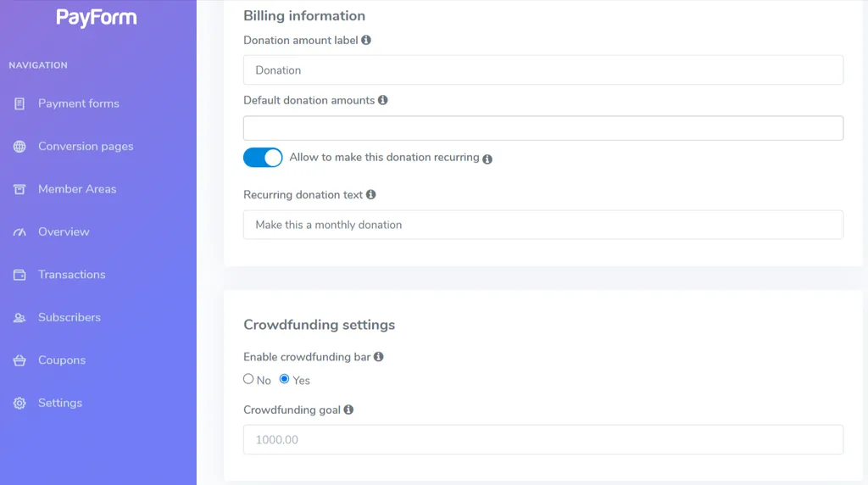Show info for recurring donation toggle

487,159
